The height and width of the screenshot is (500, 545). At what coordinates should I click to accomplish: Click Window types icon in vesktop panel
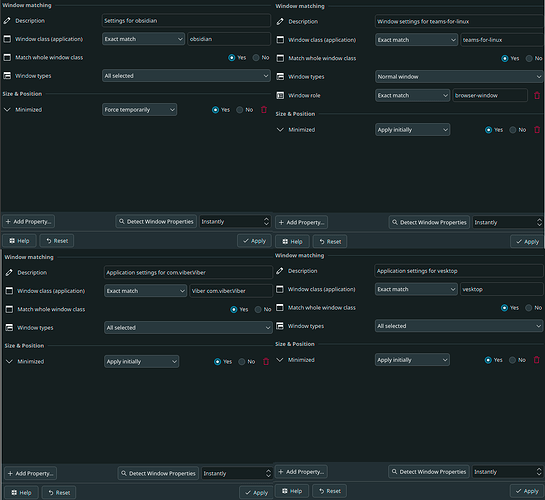pos(280,326)
